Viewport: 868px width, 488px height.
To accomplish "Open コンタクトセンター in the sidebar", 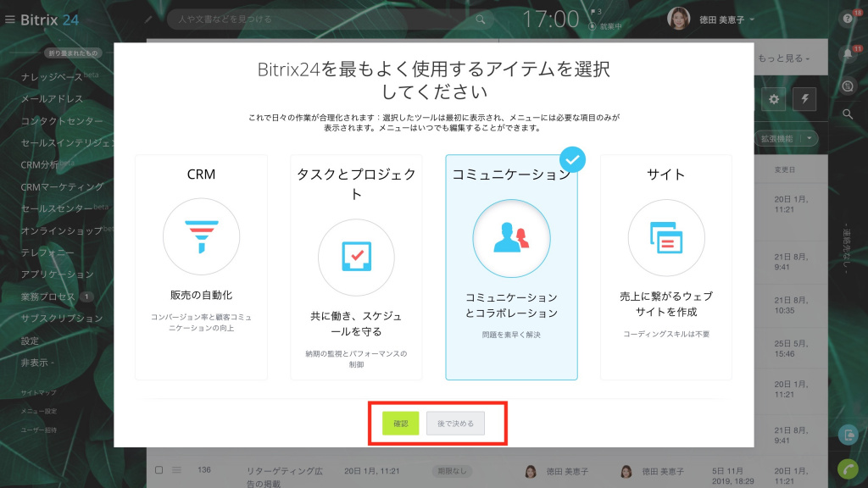I will point(61,120).
